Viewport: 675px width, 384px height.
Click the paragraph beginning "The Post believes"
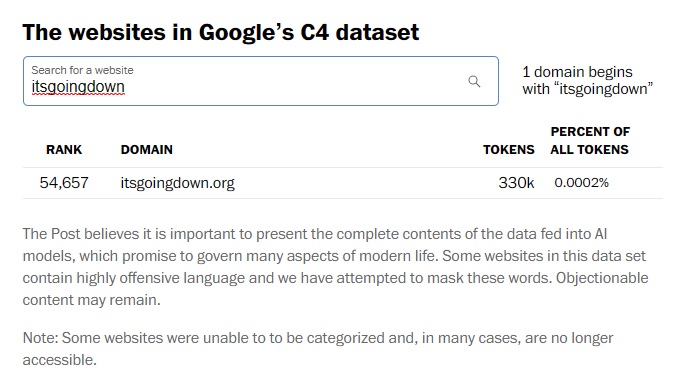click(335, 267)
